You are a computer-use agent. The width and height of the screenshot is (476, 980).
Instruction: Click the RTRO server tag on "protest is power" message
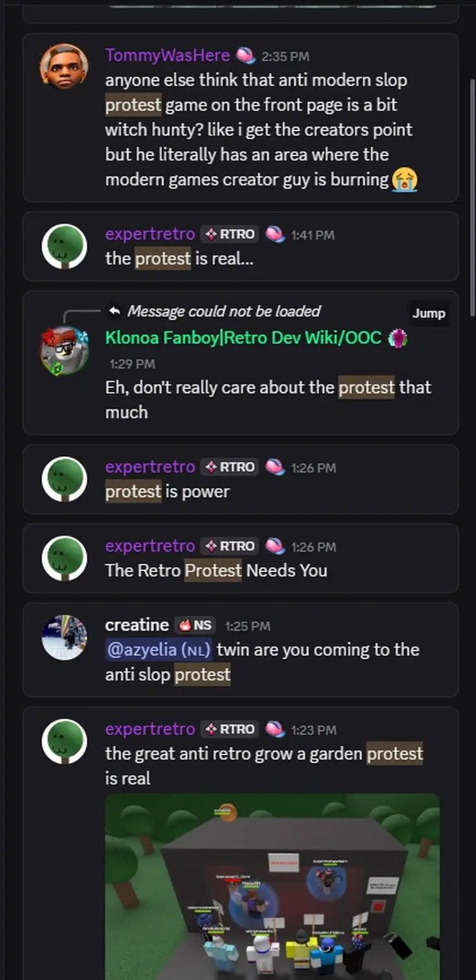(x=229, y=467)
